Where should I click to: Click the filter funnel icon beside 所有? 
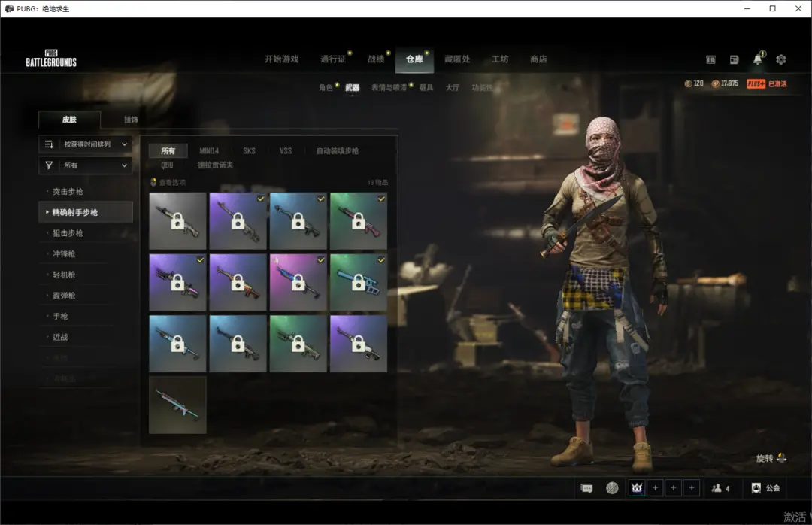pyautogui.click(x=49, y=165)
